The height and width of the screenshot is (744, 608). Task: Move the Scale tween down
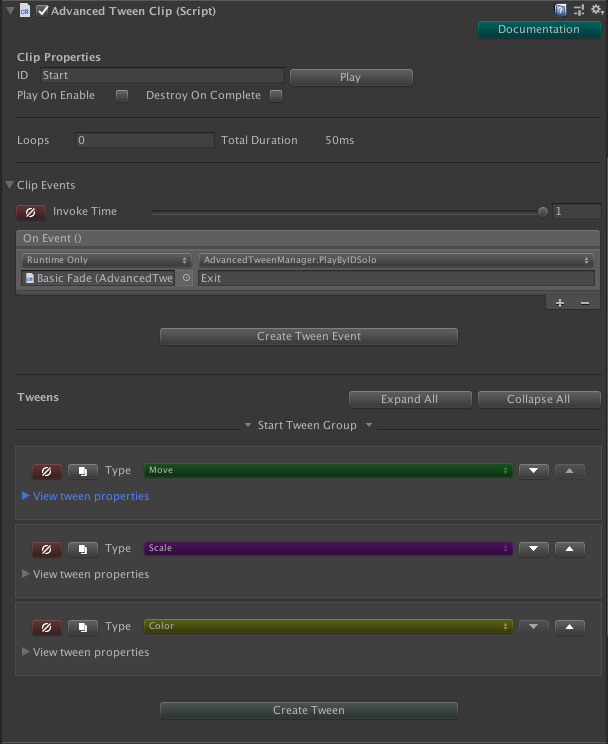[534, 549]
